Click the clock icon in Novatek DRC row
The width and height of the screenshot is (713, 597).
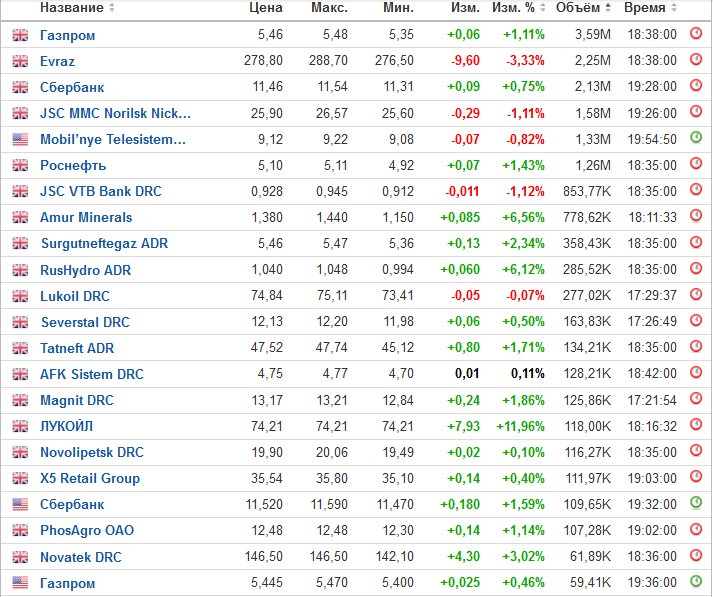click(696, 555)
